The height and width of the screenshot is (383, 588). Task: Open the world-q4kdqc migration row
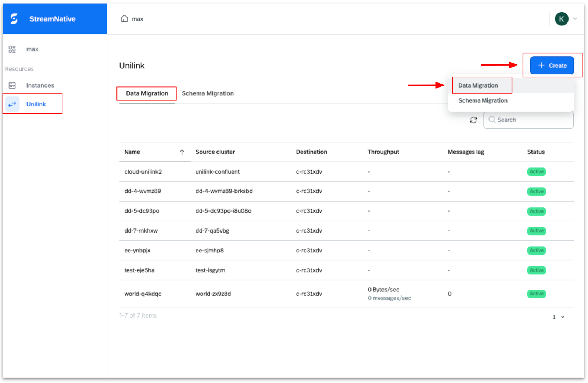[x=143, y=294]
